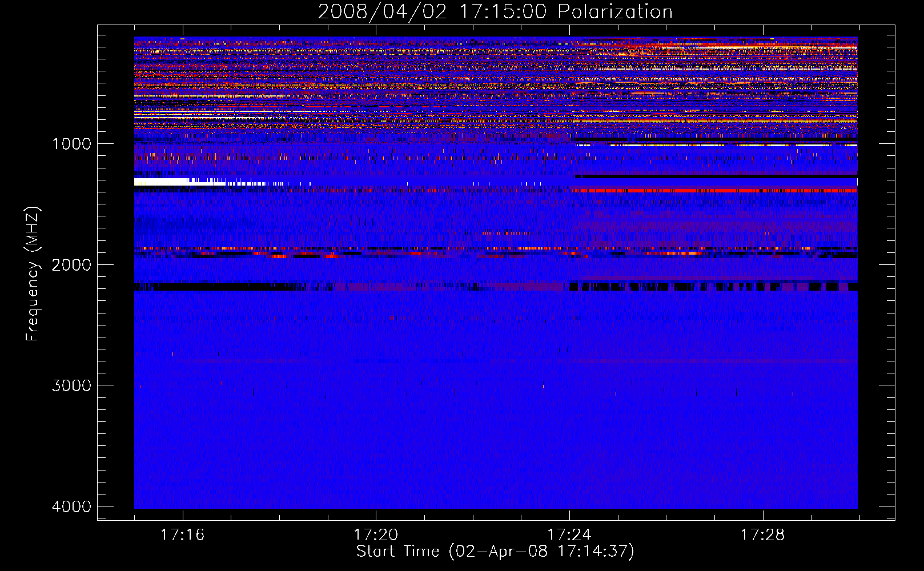Click the 2000 frequency tick label
924x571 pixels.
(71, 264)
